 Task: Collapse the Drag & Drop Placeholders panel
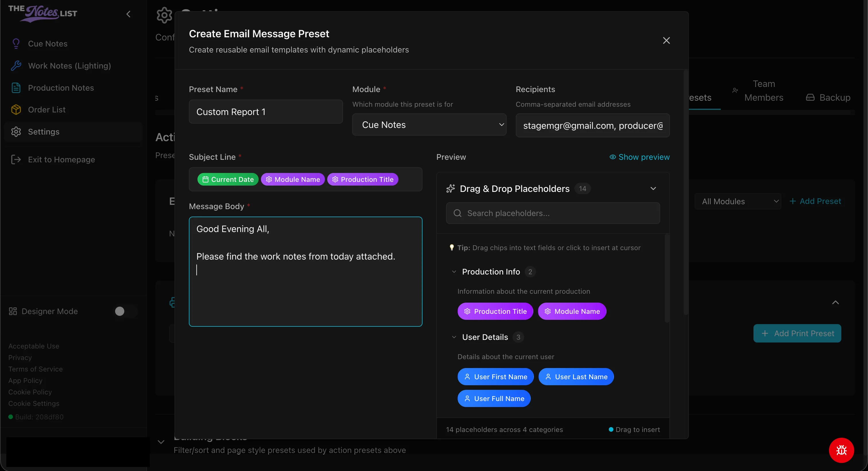pos(653,188)
